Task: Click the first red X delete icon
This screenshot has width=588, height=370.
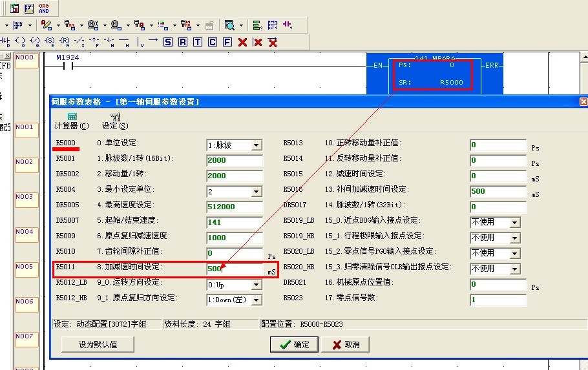Action: point(242,42)
